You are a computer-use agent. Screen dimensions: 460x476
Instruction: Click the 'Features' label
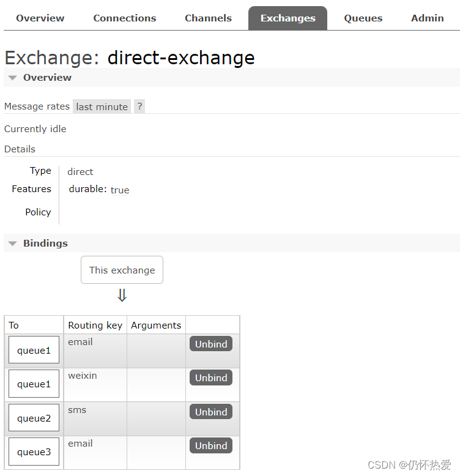[x=32, y=189]
